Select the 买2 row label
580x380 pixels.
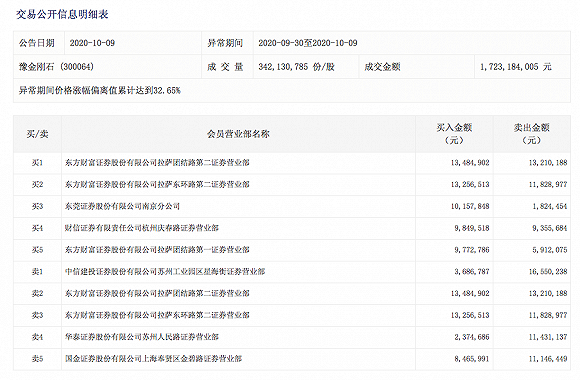point(37,184)
